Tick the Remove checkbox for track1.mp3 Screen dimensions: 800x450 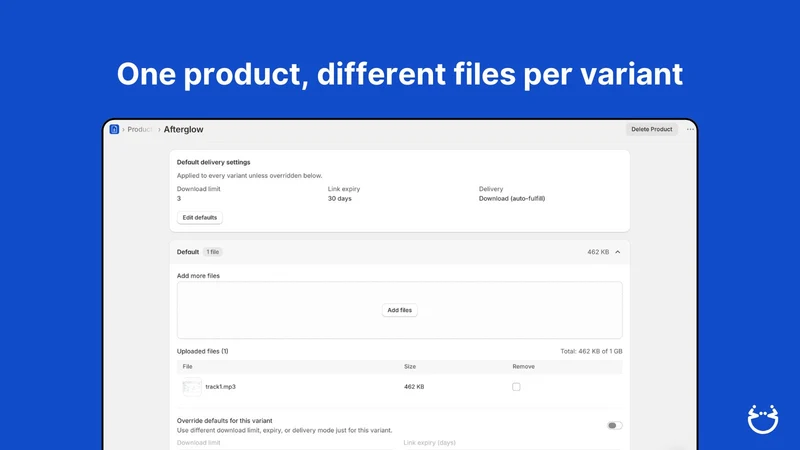pyautogui.click(x=516, y=387)
